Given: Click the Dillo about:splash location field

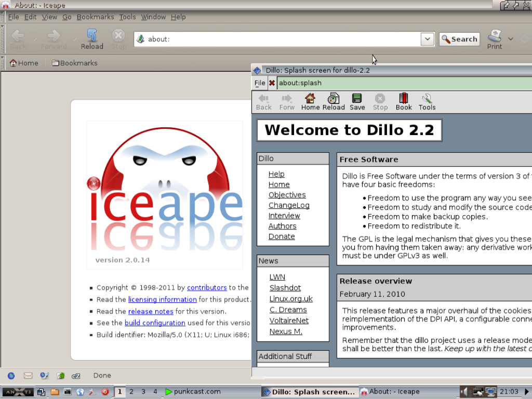Looking at the screenshot, I should (404, 83).
